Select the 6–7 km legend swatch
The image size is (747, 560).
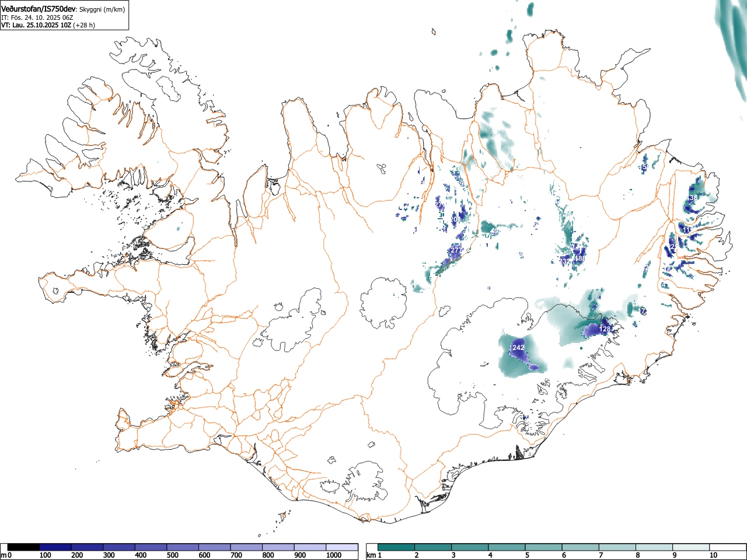pos(580,547)
